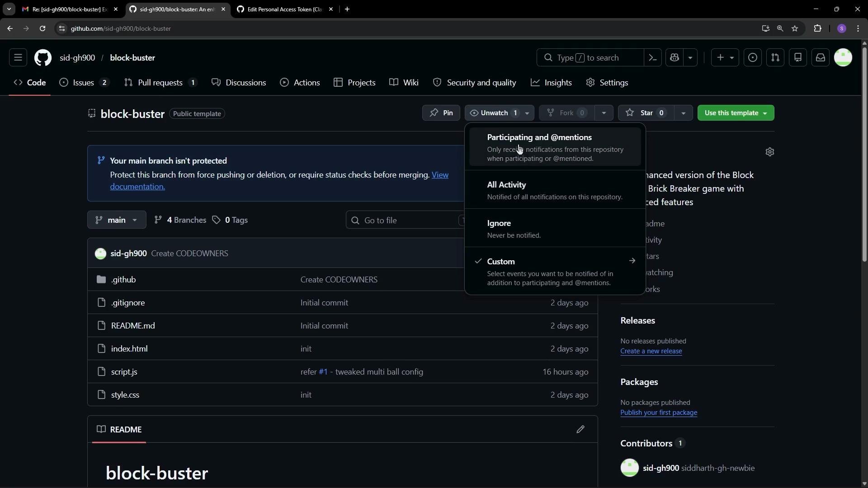Image resolution: width=868 pixels, height=488 pixels.
Task: Open the Insights tab
Action: point(551,83)
